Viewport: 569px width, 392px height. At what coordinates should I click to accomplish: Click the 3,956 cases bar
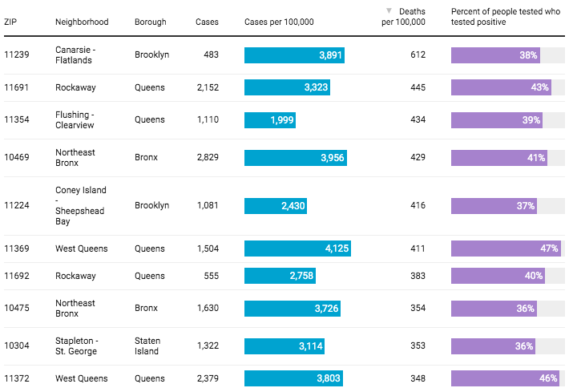point(296,158)
